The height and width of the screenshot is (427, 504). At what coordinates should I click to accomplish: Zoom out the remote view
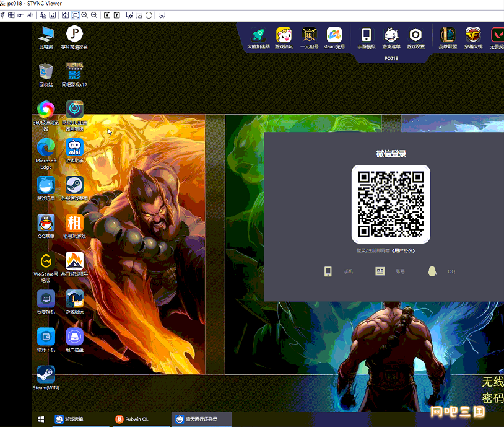pos(94,15)
